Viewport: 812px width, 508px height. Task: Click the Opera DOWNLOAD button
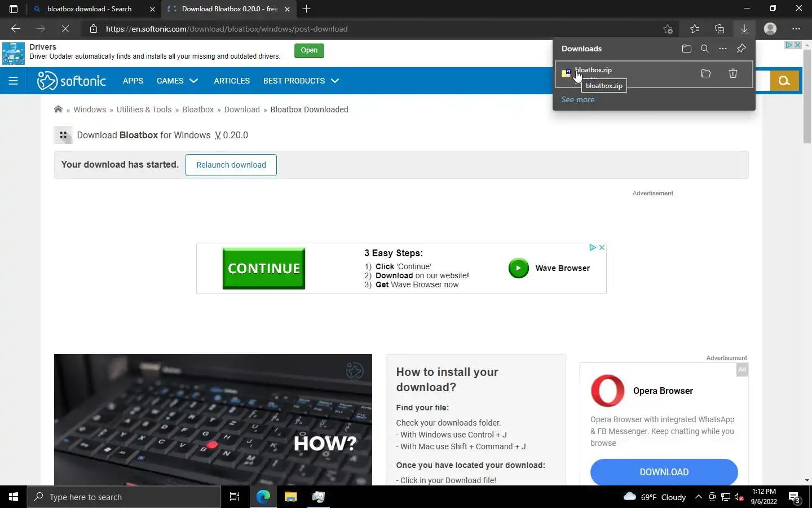pos(664,472)
